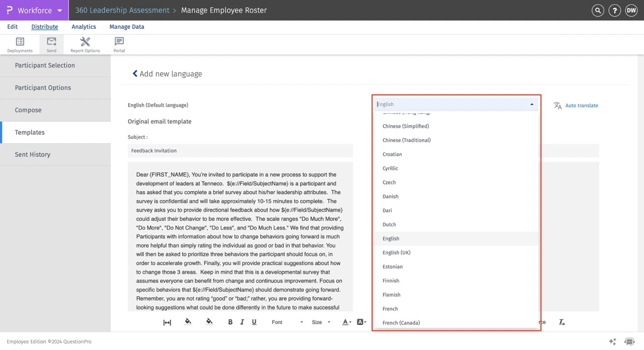Switch to the Analytics tab
The image size is (644, 350).
pyautogui.click(x=84, y=27)
